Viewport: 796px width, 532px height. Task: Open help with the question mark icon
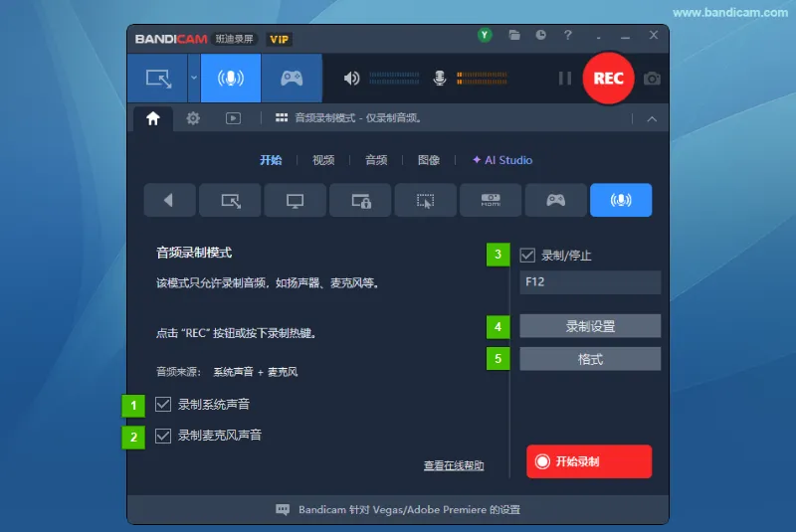click(567, 35)
